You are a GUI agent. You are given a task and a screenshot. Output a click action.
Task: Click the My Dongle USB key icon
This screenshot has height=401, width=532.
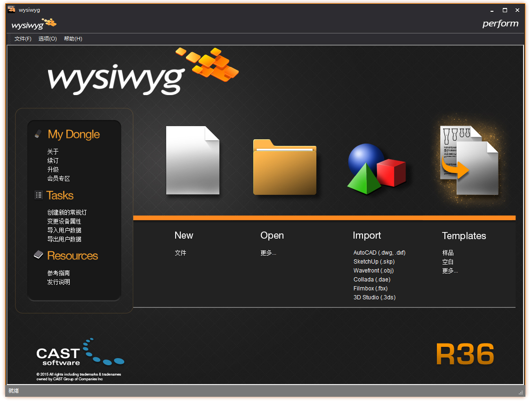point(38,133)
